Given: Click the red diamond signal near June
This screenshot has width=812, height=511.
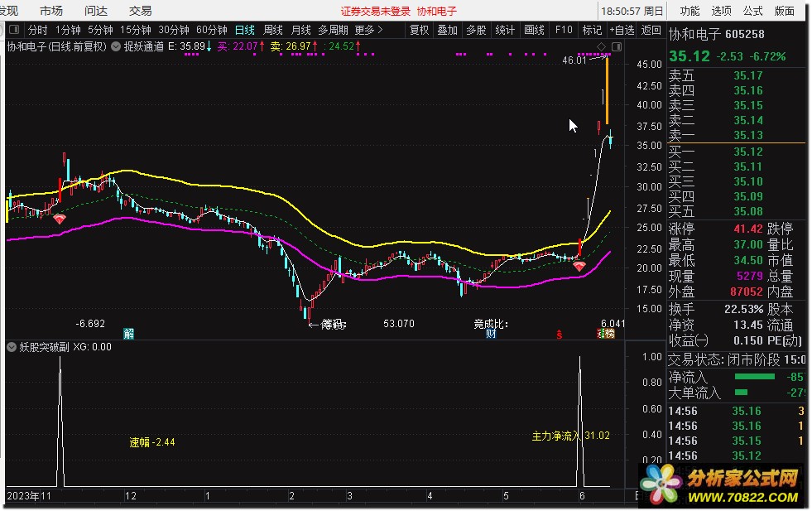Looking at the screenshot, I should 579,267.
